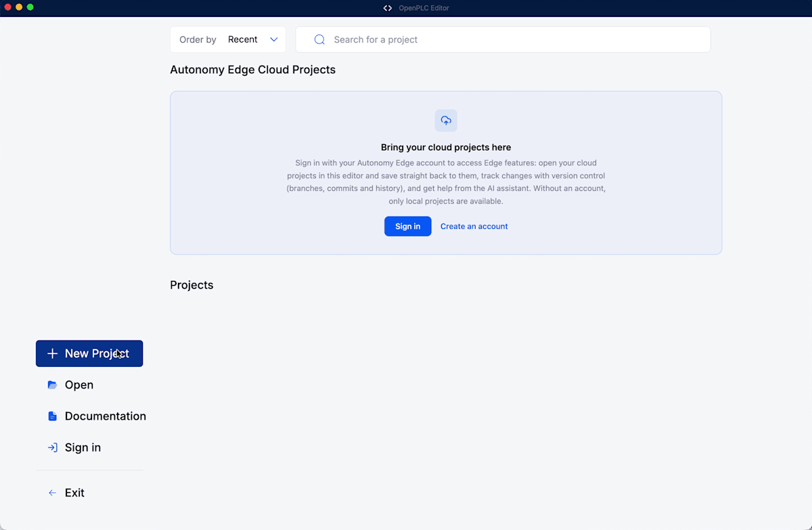Click the New Project button
This screenshot has width=812, height=530.
click(89, 353)
